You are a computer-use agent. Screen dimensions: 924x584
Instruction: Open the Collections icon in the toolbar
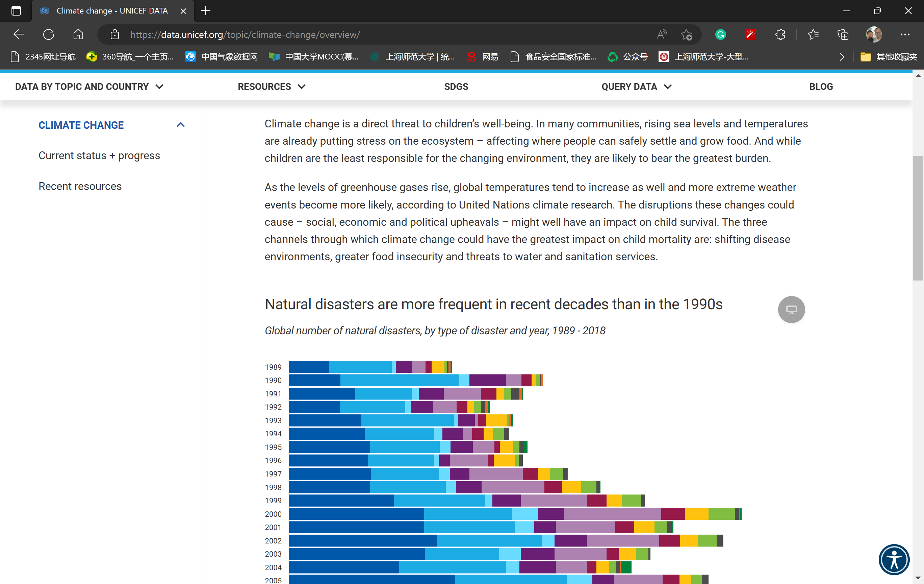(843, 34)
